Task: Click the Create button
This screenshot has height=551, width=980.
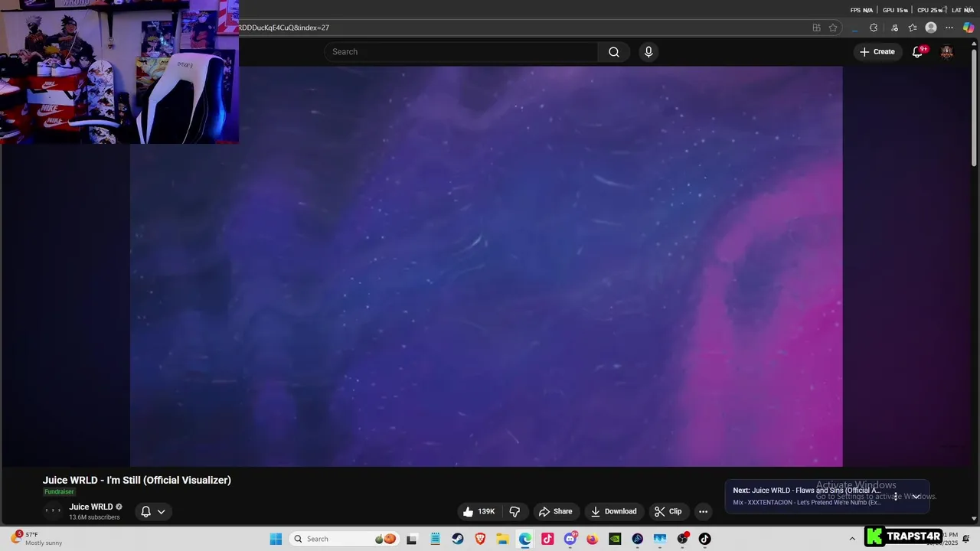Action: click(x=877, y=52)
